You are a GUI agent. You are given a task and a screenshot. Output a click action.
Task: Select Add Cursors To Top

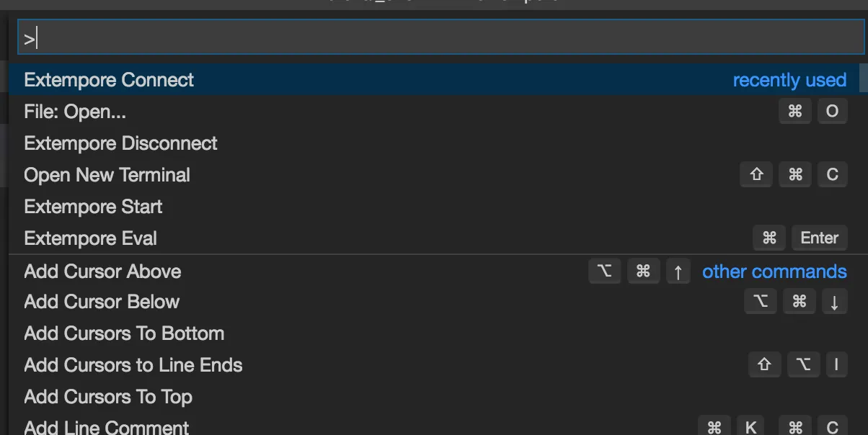pos(108,397)
